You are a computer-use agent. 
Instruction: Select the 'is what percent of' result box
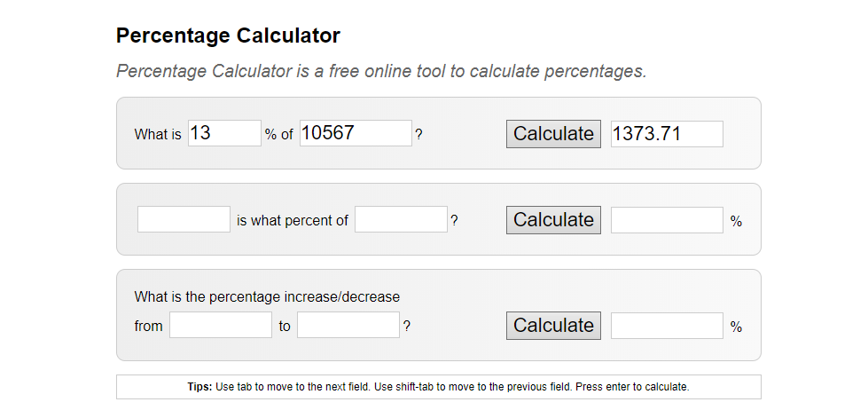(x=667, y=220)
